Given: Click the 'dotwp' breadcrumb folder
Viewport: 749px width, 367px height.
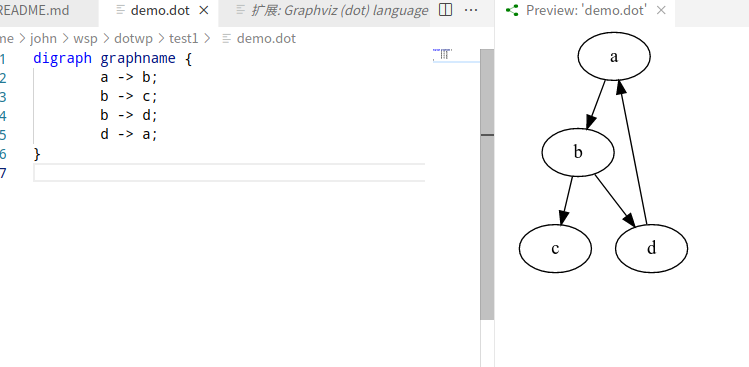Looking at the screenshot, I should tap(133, 38).
